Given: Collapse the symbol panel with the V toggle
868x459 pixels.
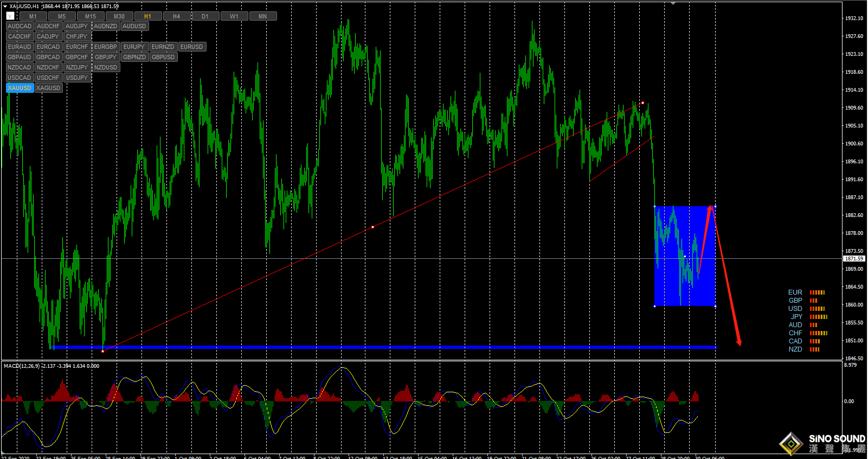Looking at the screenshot, I should pos(10,16).
